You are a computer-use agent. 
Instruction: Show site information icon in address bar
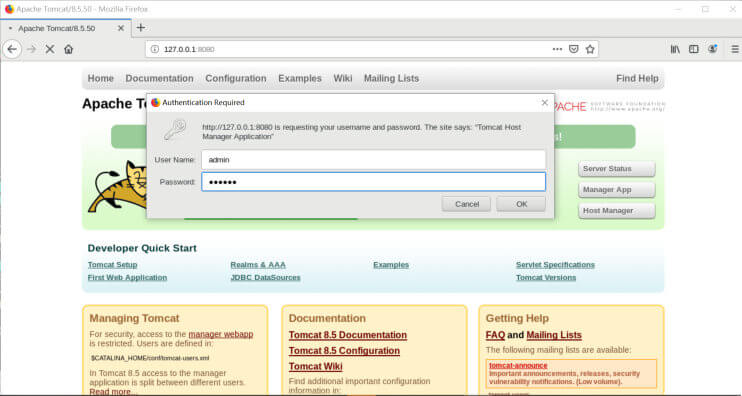click(155, 49)
